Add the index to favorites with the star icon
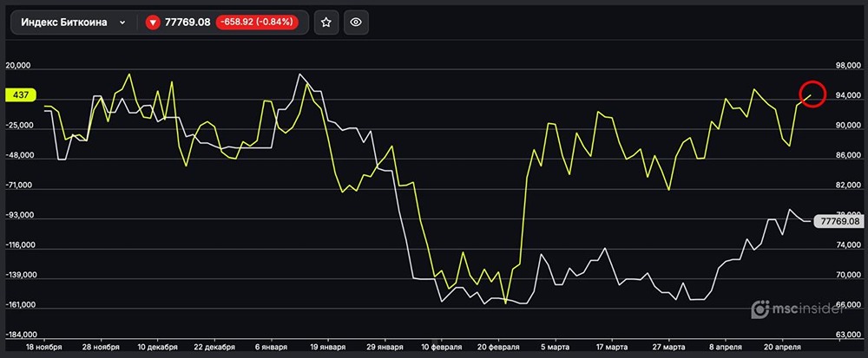 pyautogui.click(x=325, y=23)
